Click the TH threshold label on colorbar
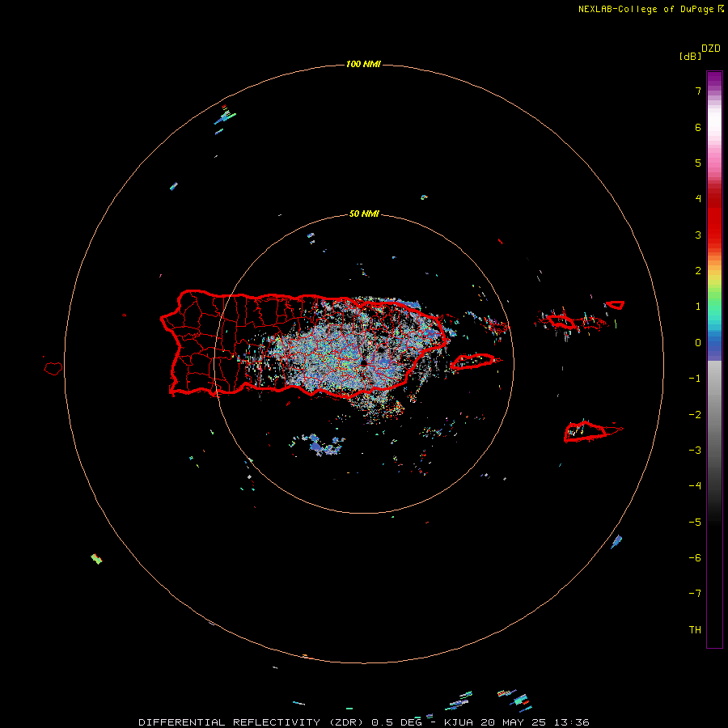The width and height of the screenshot is (728, 728). point(695,630)
